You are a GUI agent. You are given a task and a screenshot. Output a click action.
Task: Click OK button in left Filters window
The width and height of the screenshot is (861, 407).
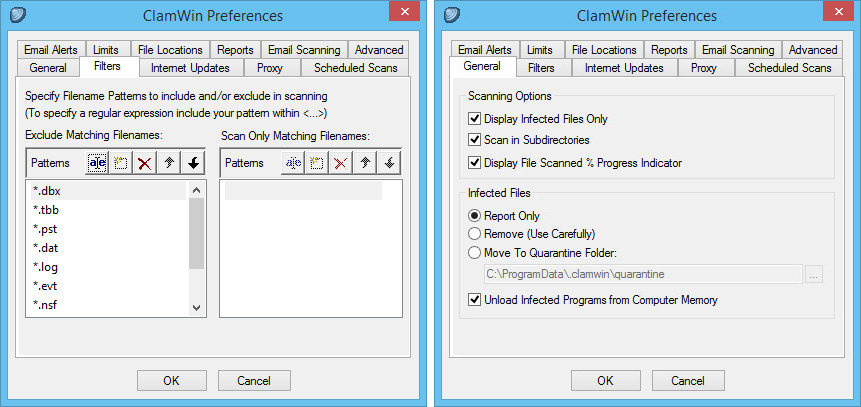coord(172,380)
